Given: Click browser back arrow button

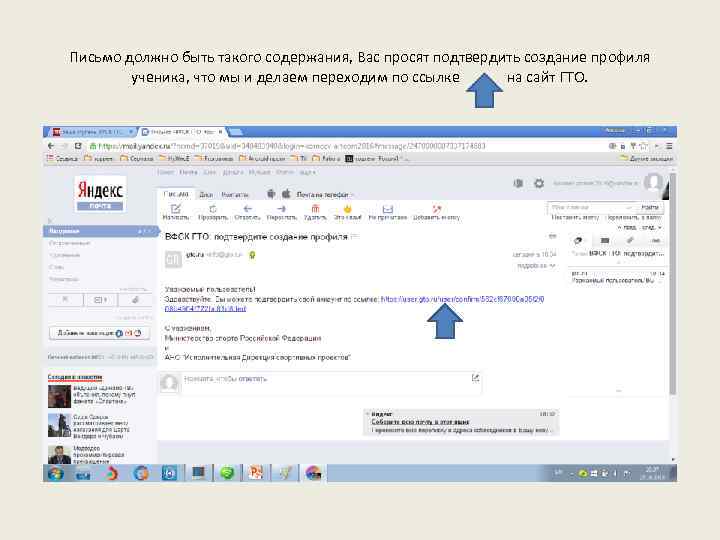Looking at the screenshot, I should point(51,146).
